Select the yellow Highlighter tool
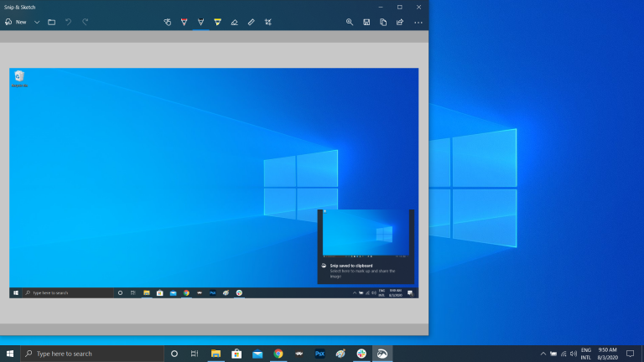Viewport: 644px width, 362px height. point(217,22)
